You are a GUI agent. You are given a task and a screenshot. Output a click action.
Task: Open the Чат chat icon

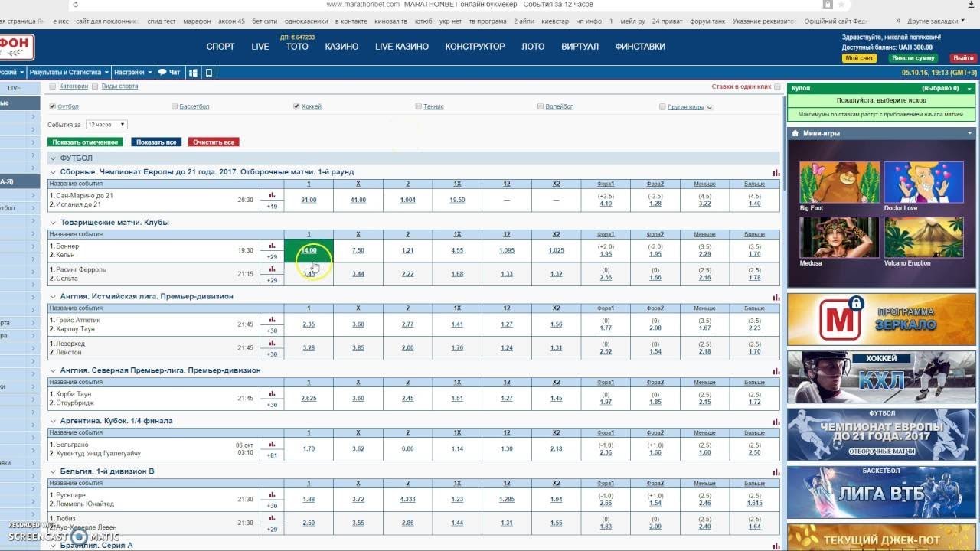click(169, 72)
